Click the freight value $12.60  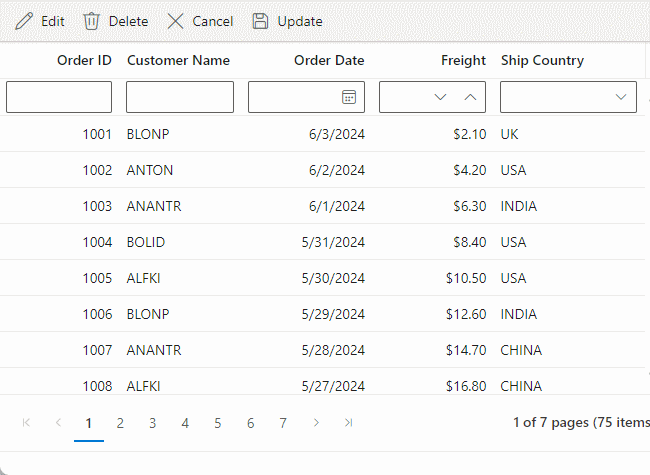click(x=466, y=315)
